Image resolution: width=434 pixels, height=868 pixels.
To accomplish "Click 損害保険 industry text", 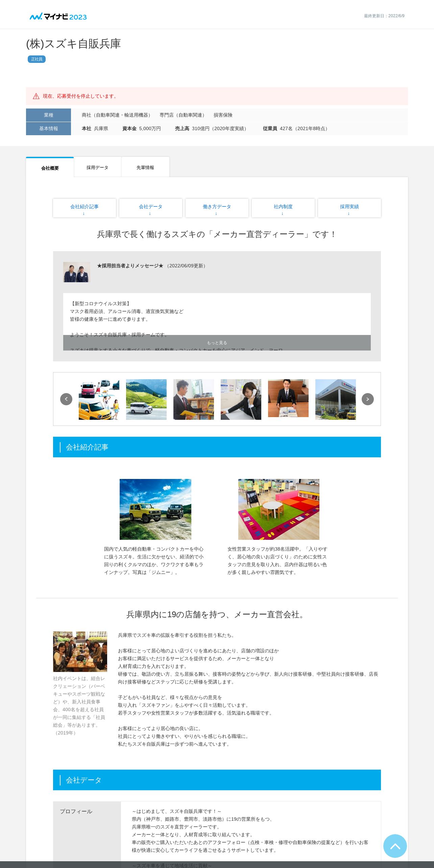I will click(223, 115).
